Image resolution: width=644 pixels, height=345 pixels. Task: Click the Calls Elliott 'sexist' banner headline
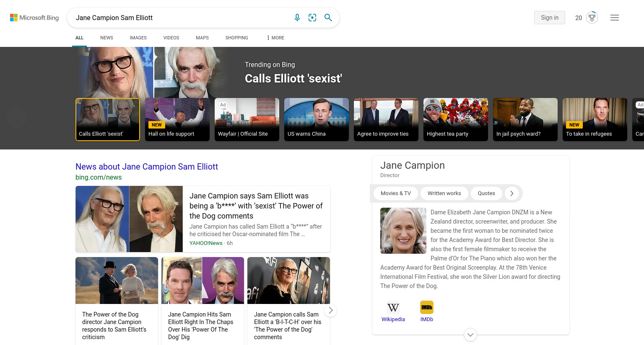[x=293, y=79]
